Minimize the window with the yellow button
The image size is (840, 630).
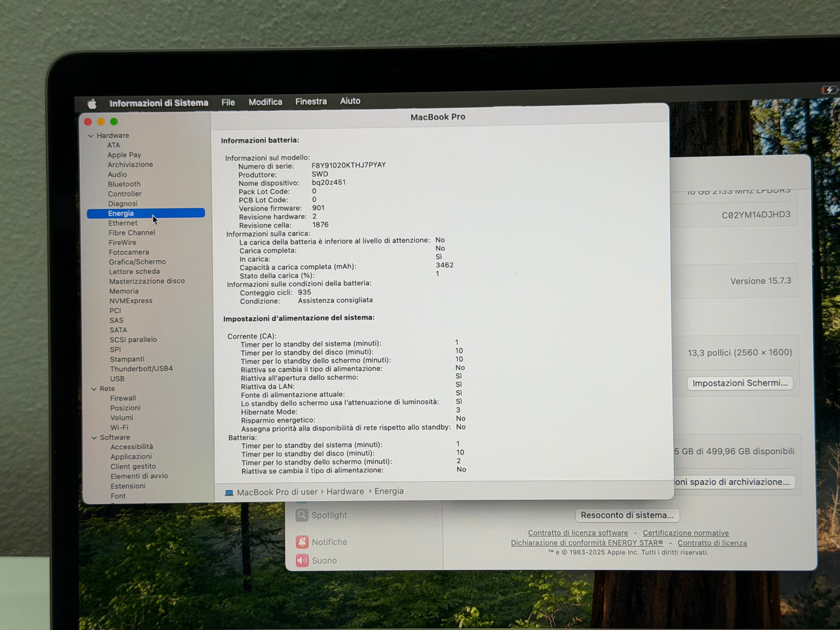pos(101,121)
